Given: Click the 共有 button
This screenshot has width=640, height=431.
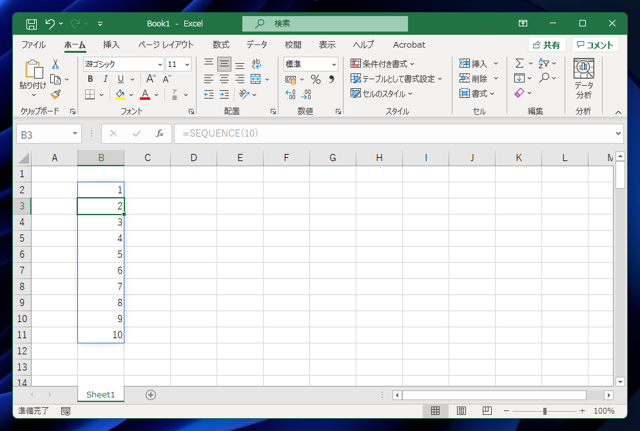Looking at the screenshot, I should [x=547, y=45].
